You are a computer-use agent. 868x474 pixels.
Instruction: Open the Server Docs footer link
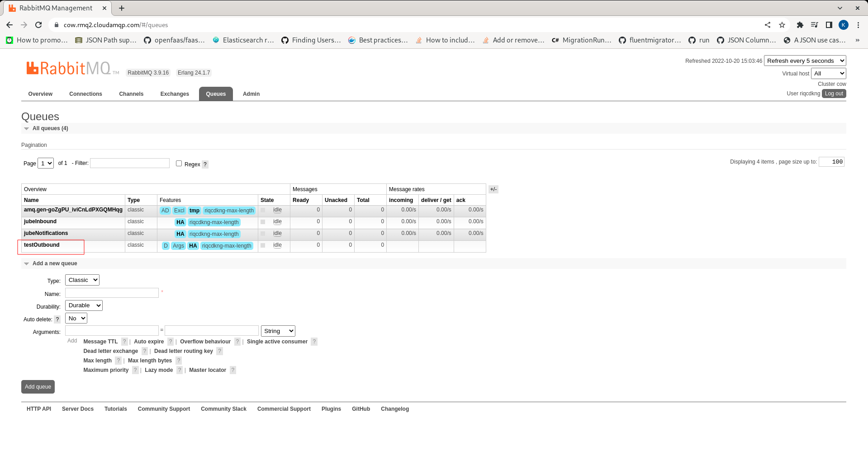pos(78,409)
